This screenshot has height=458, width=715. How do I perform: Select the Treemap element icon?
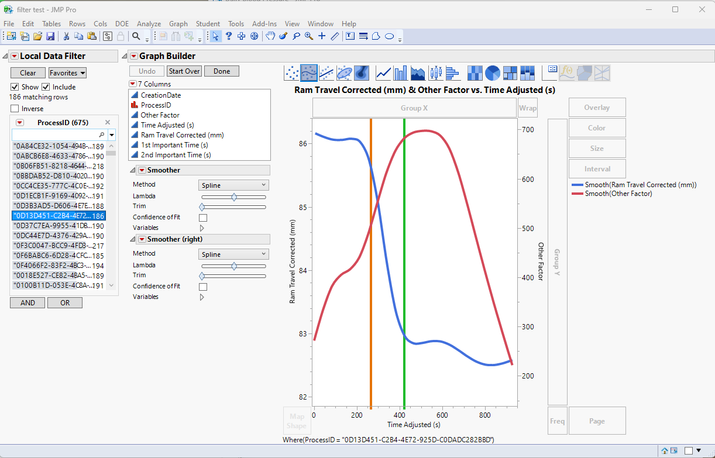tap(510, 73)
